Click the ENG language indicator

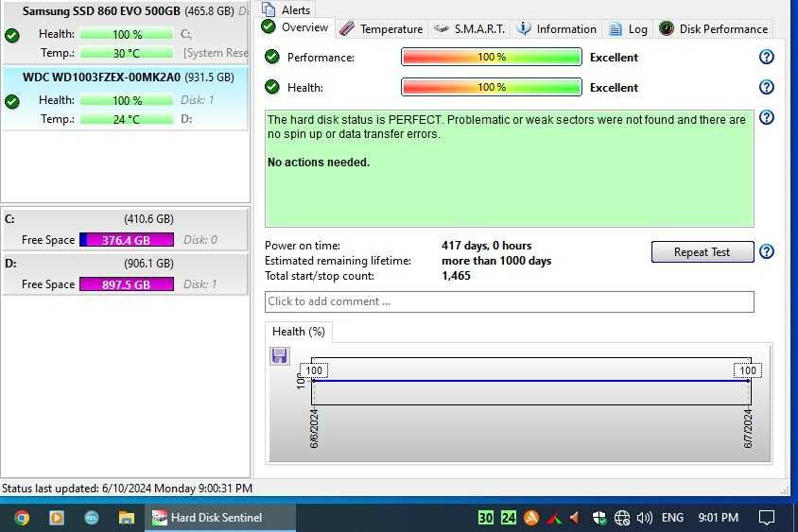point(672,518)
